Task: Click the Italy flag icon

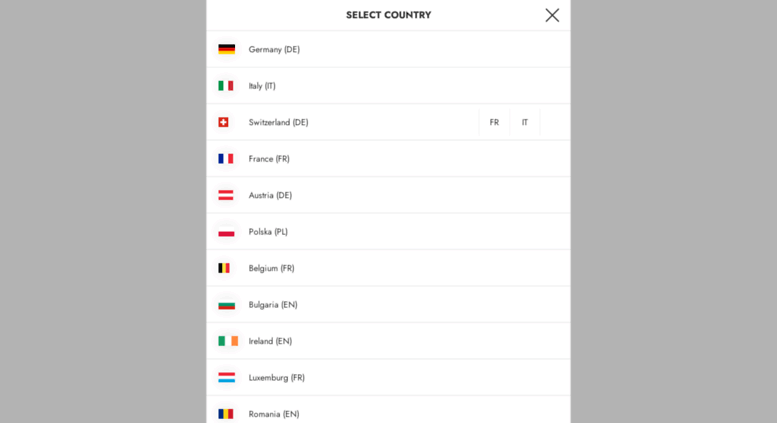Action: click(x=226, y=86)
